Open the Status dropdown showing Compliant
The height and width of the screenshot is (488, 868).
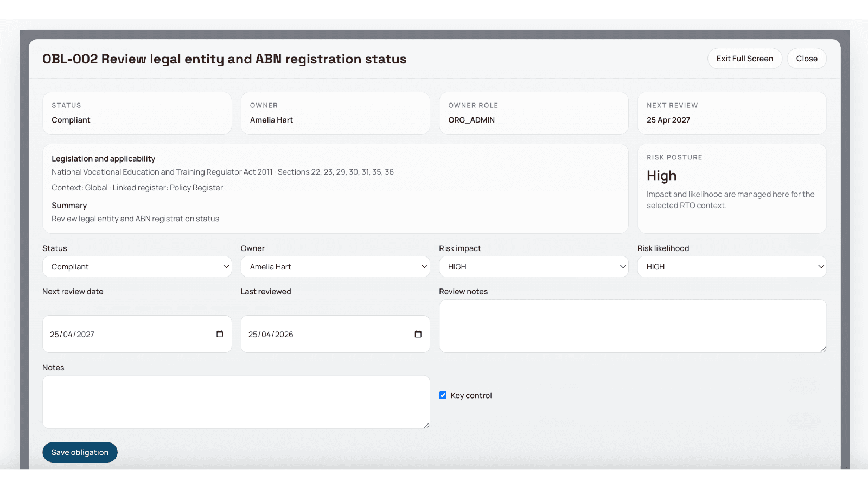137,267
